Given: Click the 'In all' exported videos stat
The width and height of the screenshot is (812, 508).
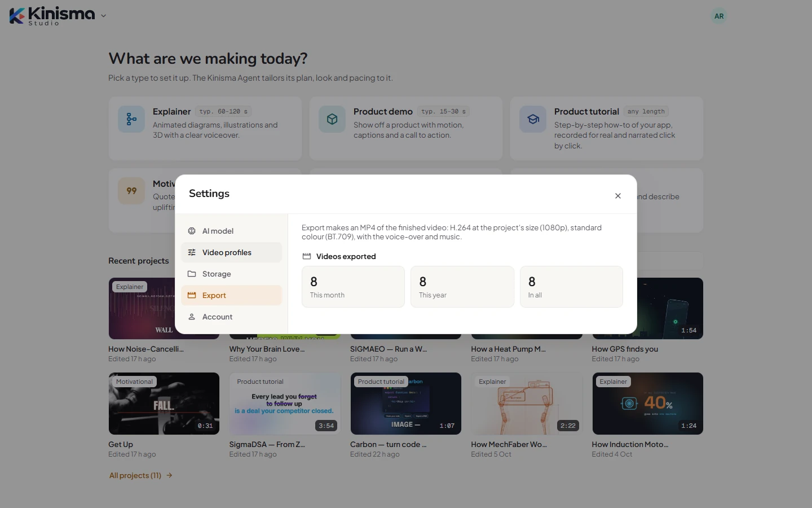Looking at the screenshot, I should (x=571, y=287).
